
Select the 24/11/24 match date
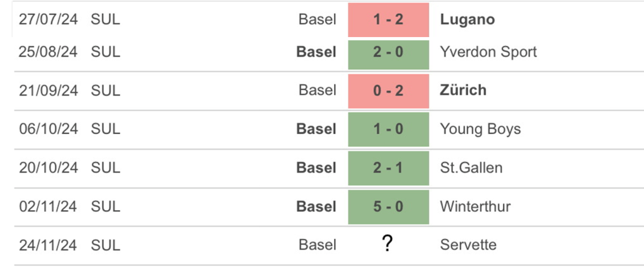point(48,245)
